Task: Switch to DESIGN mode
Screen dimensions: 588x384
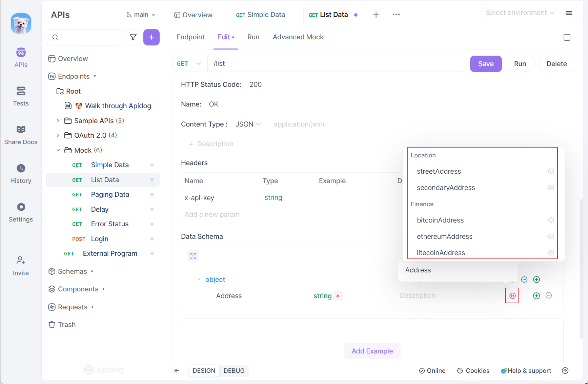Action: coord(204,371)
